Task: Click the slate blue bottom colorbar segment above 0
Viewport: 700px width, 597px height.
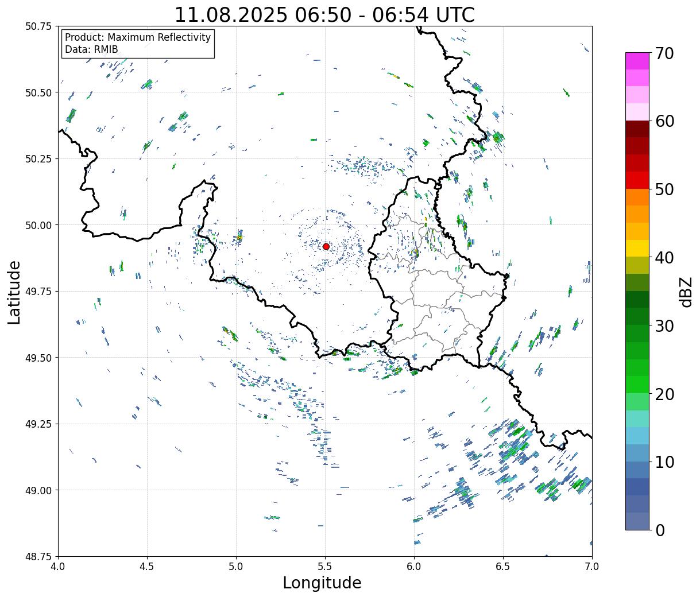Action: tap(637, 521)
